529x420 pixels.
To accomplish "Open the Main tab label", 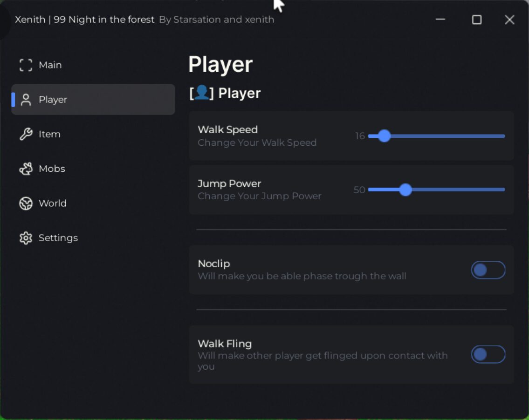I will coord(50,65).
